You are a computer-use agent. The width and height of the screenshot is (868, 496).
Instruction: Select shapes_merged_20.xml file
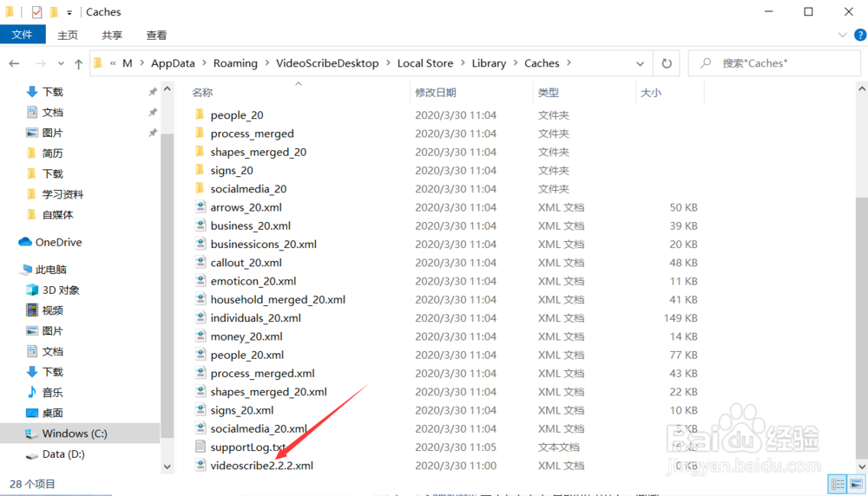(x=268, y=391)
